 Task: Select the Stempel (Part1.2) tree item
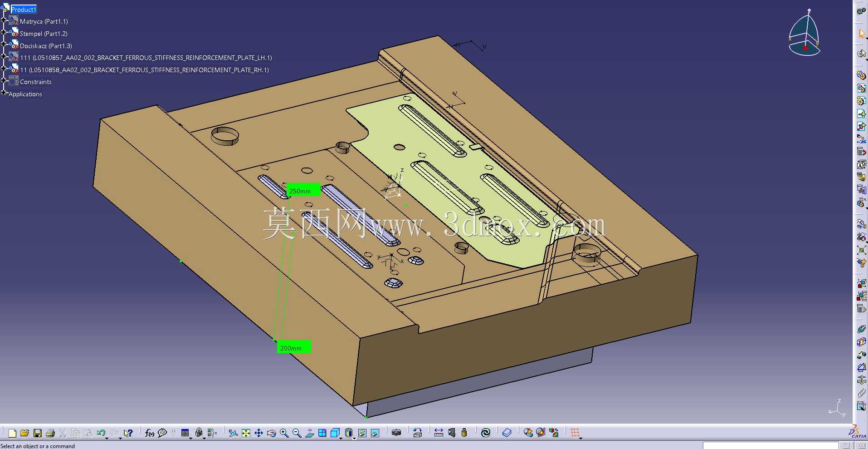pos(44,34)
